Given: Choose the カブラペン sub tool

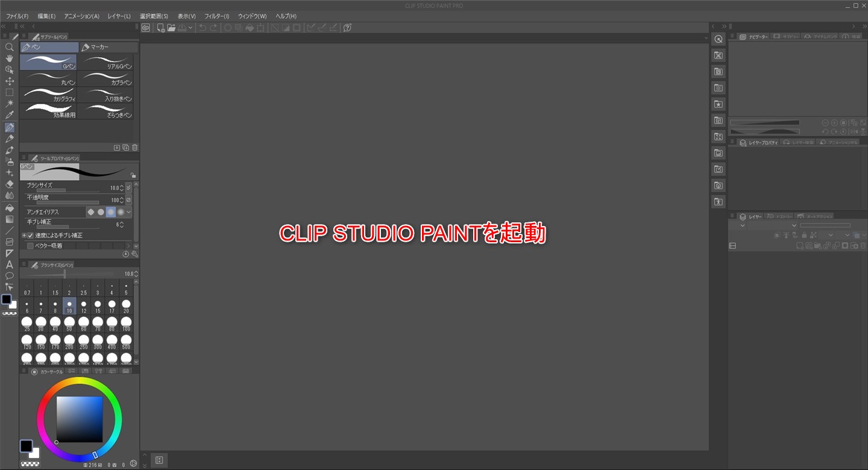Looking at the screenshot, I should point(105,78).
